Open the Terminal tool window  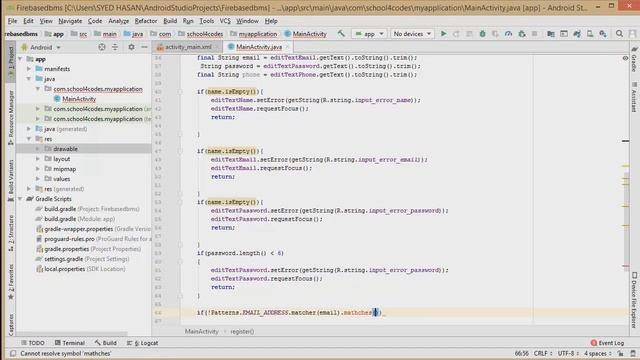tap(69, 343)
